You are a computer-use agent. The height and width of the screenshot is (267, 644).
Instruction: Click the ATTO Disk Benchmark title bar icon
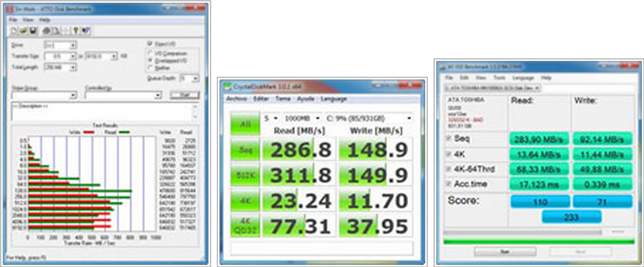coord(10,9)
